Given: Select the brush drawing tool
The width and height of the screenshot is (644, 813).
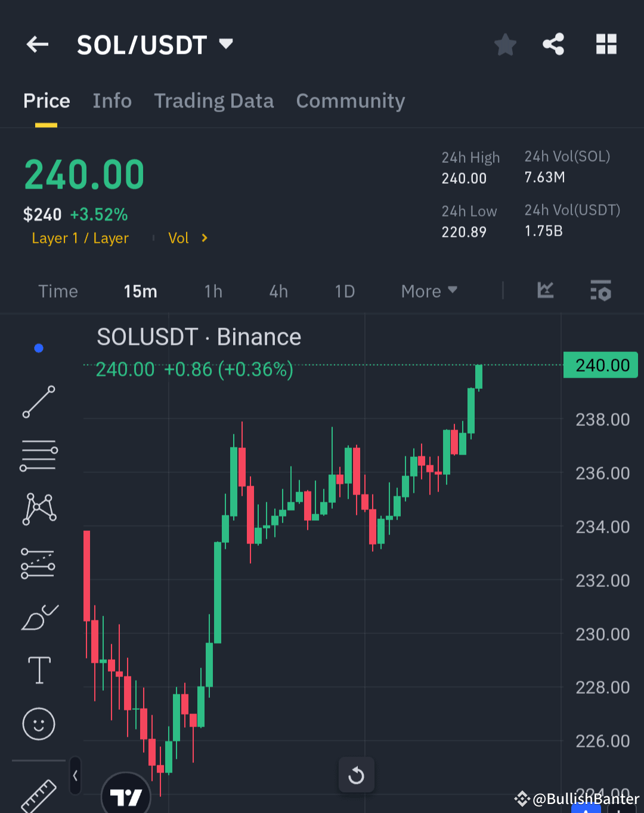Looking at the screenshot, I should click(x=38, y=617).
